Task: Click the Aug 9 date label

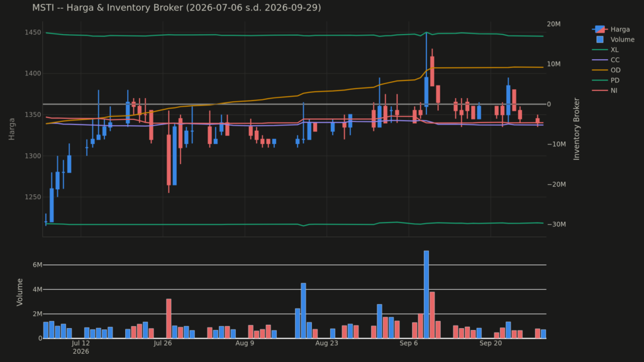Action: pos(245,343)
